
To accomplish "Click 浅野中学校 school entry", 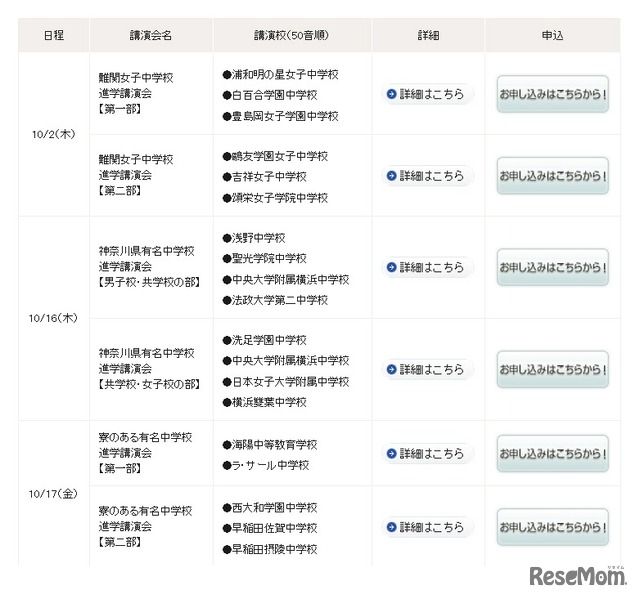I will point(254,238).
